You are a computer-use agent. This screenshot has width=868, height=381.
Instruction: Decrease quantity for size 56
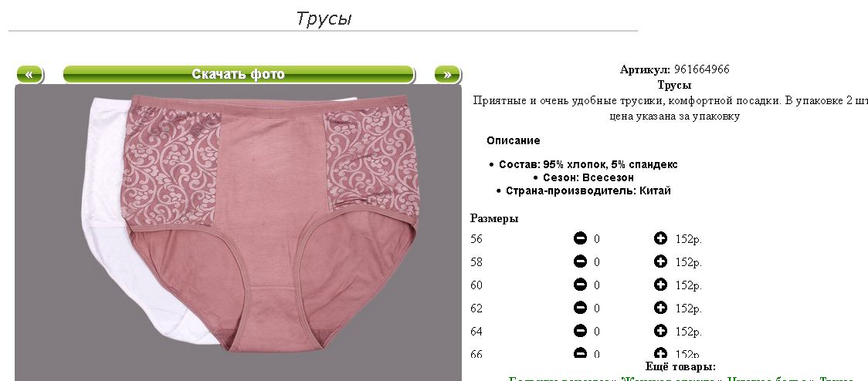point(580,238)
